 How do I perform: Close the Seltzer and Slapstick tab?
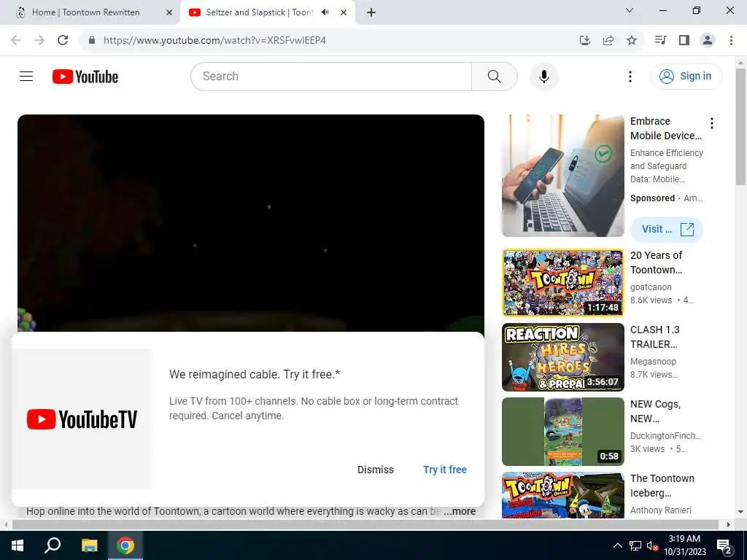pos(344,12)
